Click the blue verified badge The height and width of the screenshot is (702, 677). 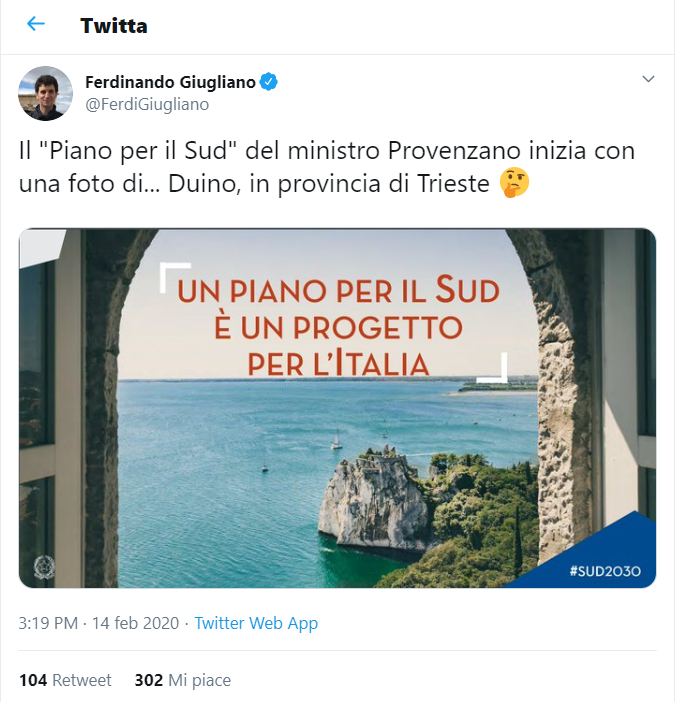269,82
